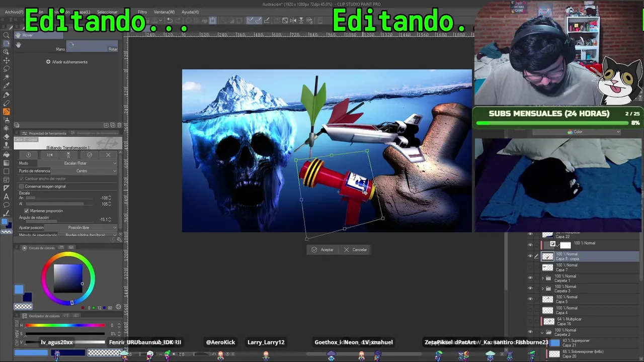Image resolution: width=644 pixels, height=362 pixels.
Task: Select the dark navy sub color swatch
Action: tap(27, 297)
